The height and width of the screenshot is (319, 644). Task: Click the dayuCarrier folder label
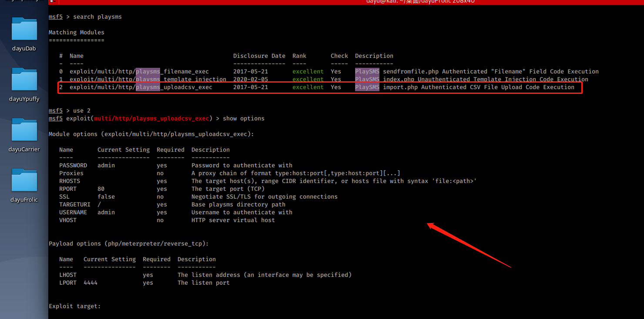tap(24, 150)
